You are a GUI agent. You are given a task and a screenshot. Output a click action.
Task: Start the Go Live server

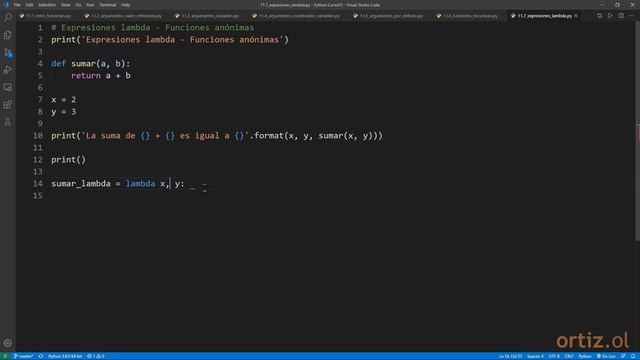606,356
